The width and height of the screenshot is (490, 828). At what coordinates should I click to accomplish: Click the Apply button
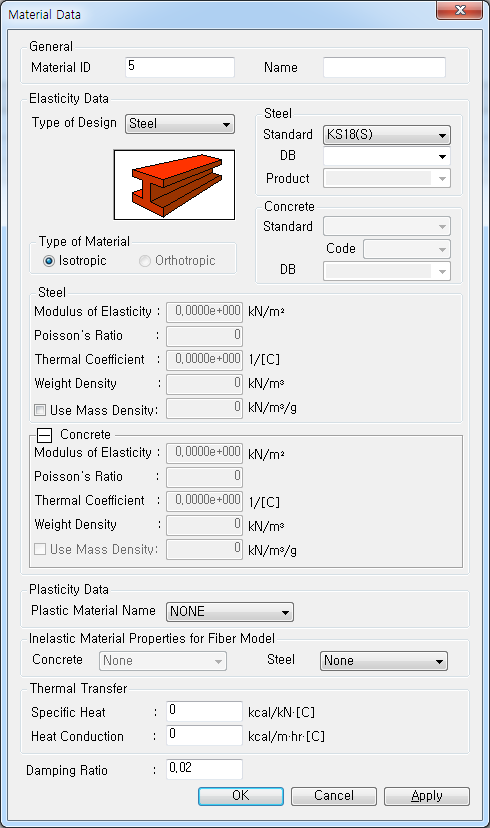pyautogui.click(x=427, y=796)
